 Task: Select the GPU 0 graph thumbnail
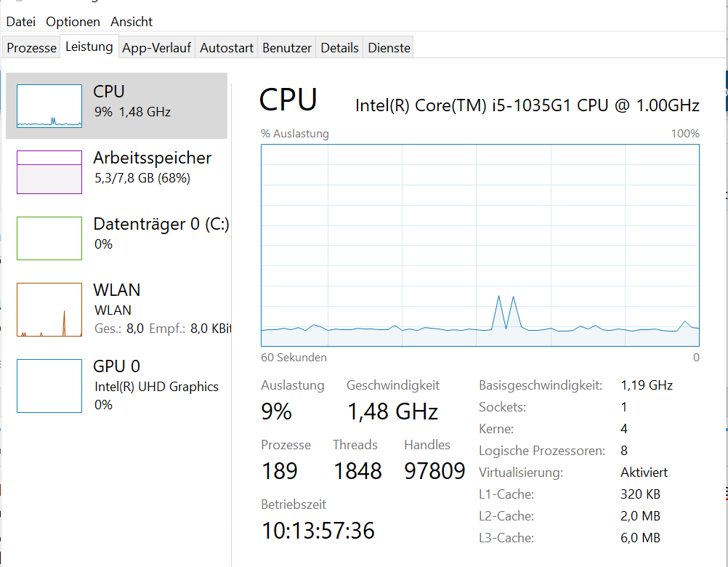tap(49, 386)
